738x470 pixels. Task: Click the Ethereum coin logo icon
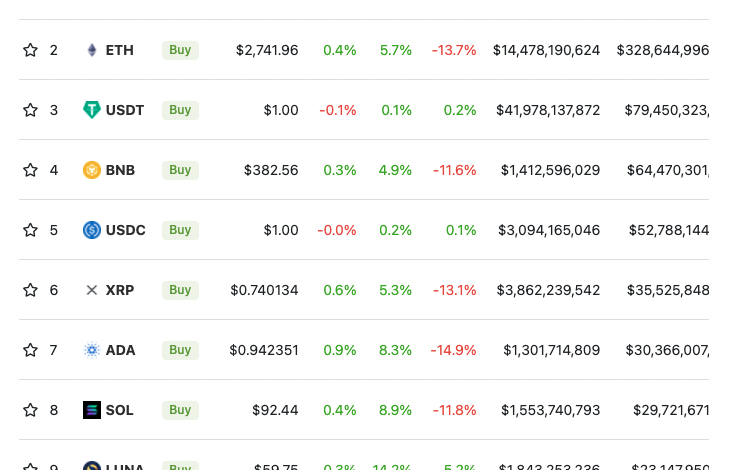92,50
